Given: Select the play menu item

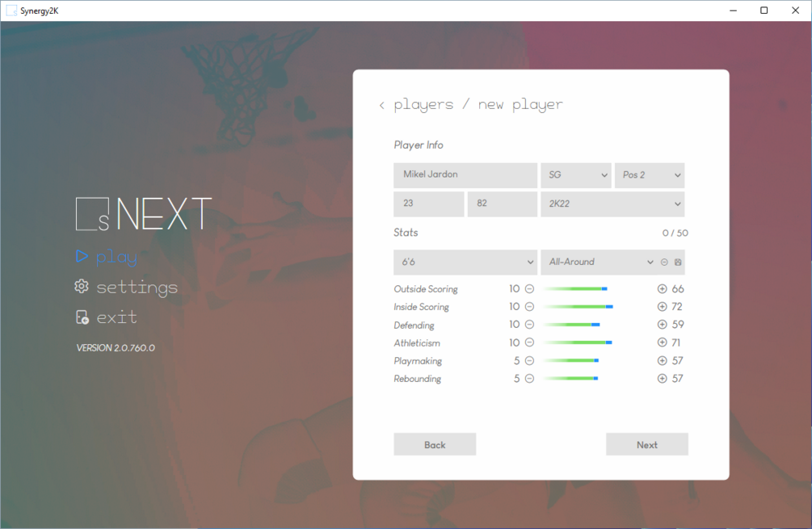Looking at the screenshot, I should coord(117,257).
